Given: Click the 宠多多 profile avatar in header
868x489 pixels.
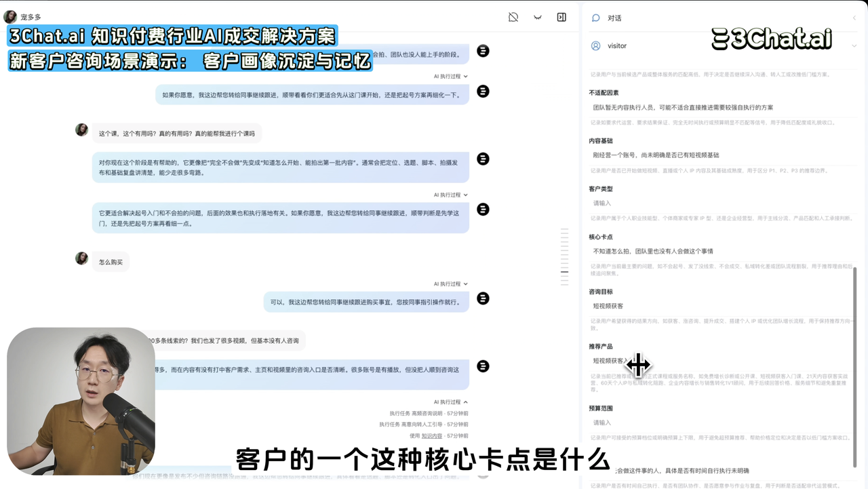Looking at the screenshot, I should 10,17.
